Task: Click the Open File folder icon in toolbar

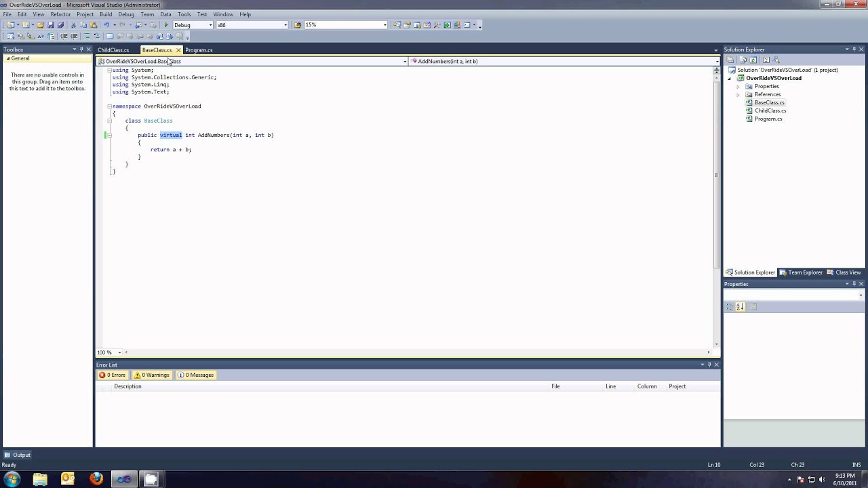Action: pos(40,25)
